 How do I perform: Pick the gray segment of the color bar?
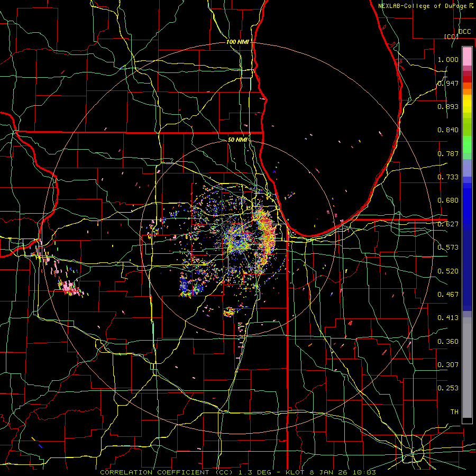467,368
